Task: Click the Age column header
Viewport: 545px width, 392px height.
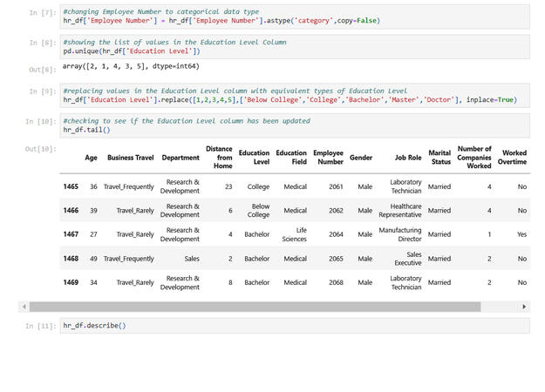Action: 91,158
